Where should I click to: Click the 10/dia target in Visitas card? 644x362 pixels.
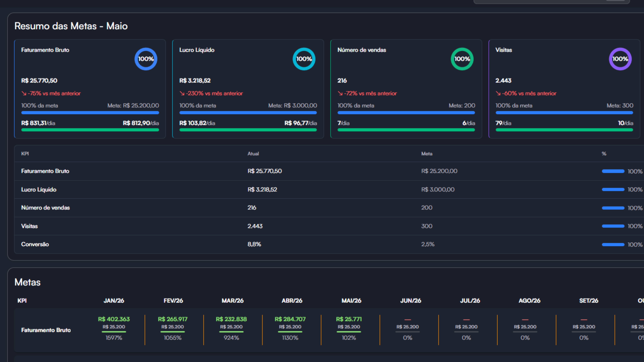[626, 123]
